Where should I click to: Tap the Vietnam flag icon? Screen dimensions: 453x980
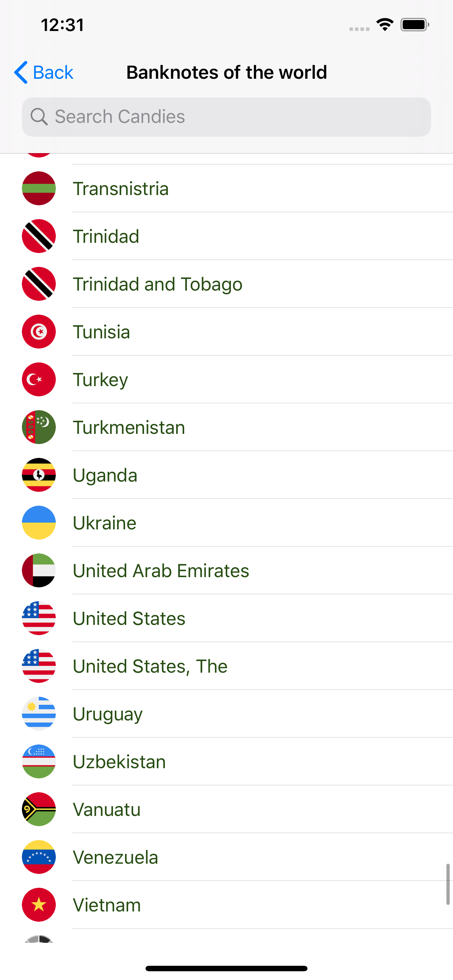pos(39,905)
